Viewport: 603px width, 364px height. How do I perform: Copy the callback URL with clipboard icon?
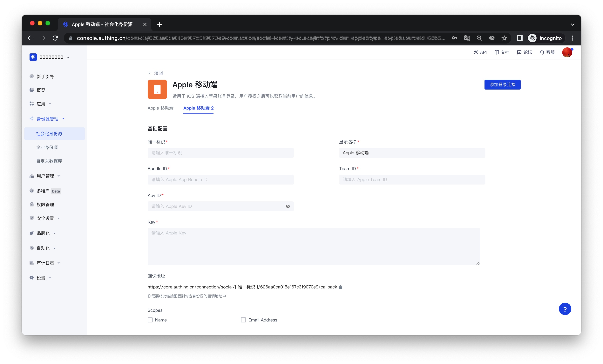coord(340,287)
